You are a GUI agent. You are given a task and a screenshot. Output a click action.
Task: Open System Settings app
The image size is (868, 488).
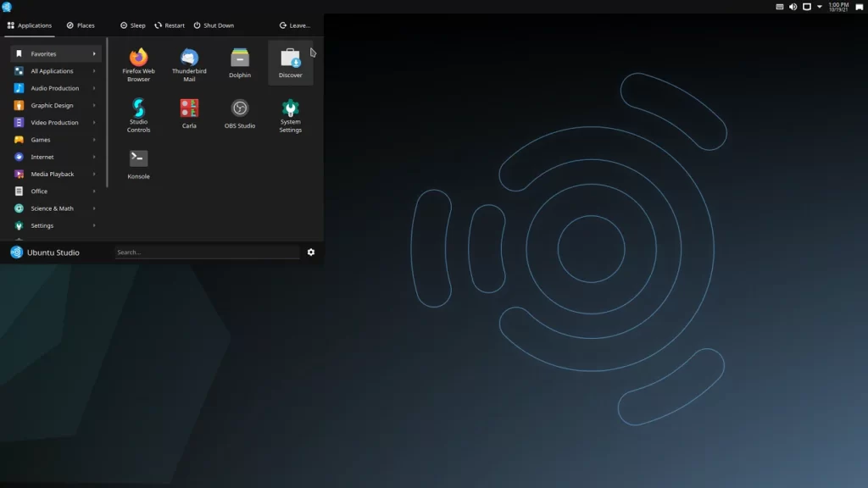(x=291, y=114)
